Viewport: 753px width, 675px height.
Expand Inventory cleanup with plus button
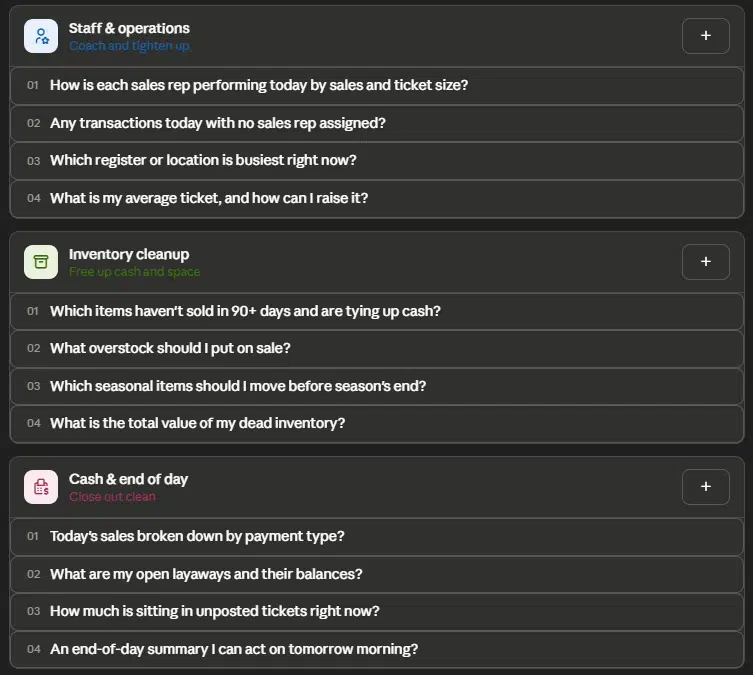click(x=705, y=262)
